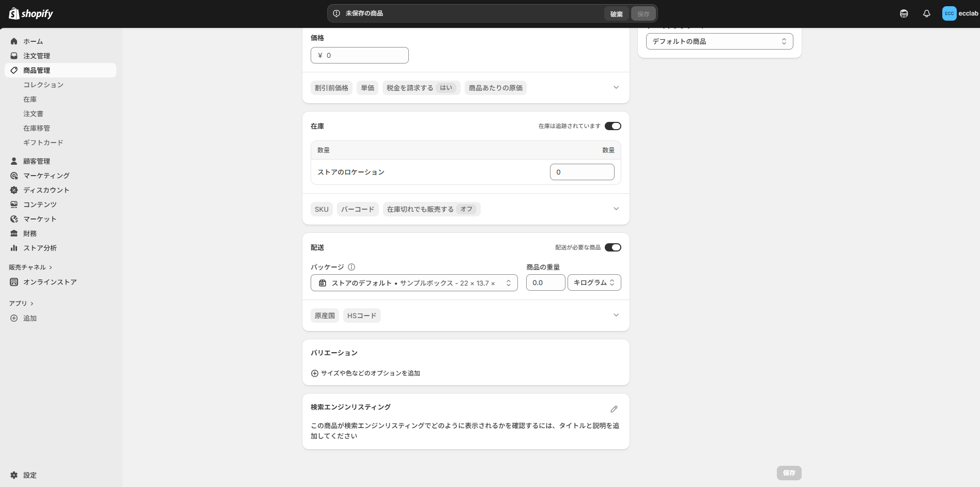Expand the price details chevron row
Viewport: 980px width, 487px height.
616,88
